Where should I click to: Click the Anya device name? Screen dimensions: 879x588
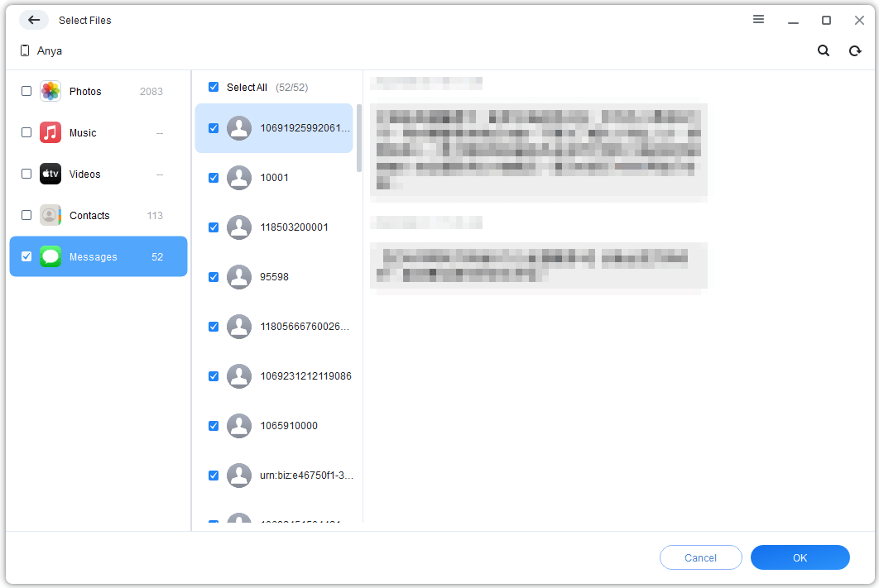(50, 51)
